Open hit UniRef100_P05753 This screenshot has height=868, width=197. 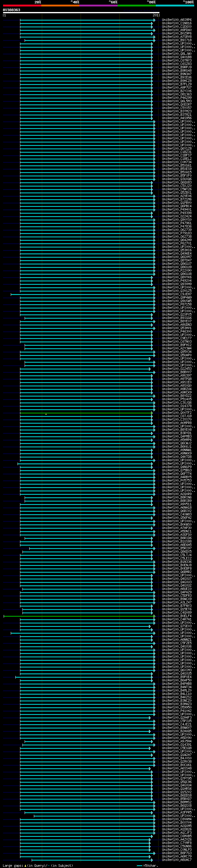(176, 481)
